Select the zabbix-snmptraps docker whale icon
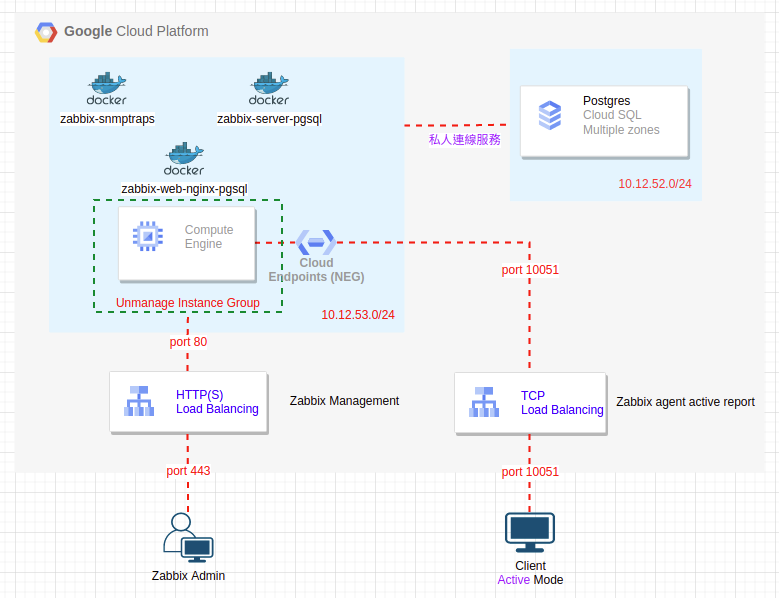Viewport: 779px width, 598px height. coord(107,88)
